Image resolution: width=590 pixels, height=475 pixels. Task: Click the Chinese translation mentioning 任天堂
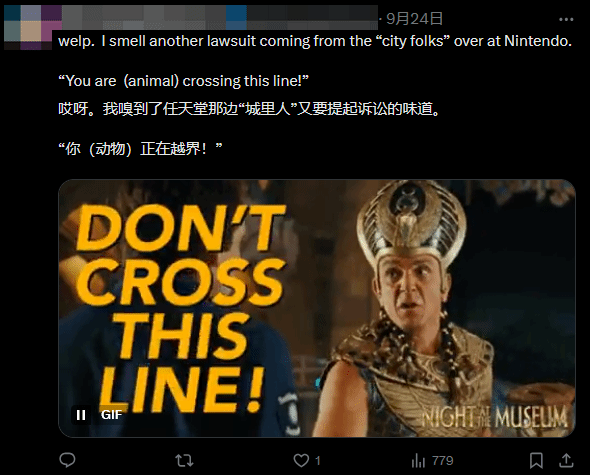tap(249, 109)
